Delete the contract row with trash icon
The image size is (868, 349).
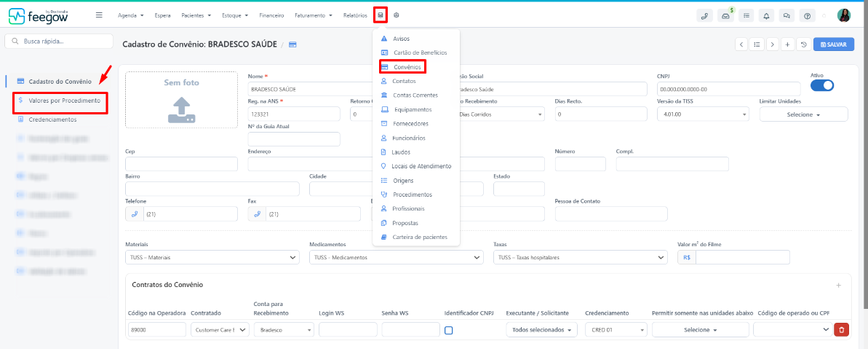point(841,329)
